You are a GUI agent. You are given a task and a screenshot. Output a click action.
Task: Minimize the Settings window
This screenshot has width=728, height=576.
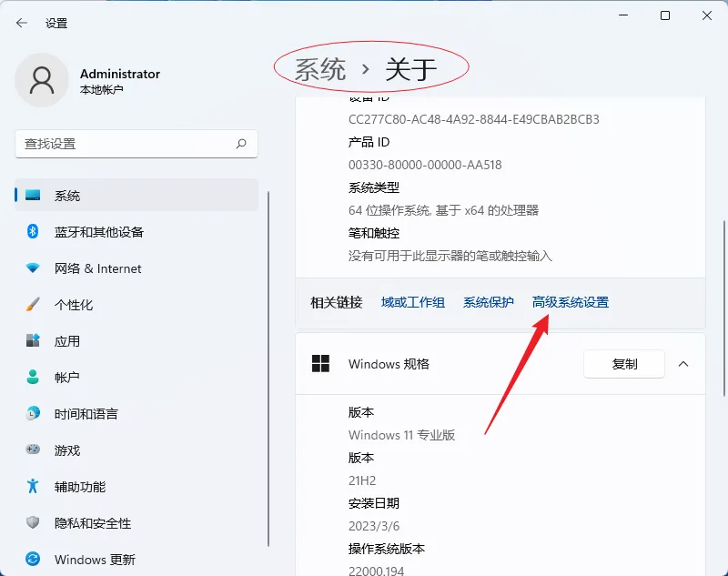tap(623, 15)
